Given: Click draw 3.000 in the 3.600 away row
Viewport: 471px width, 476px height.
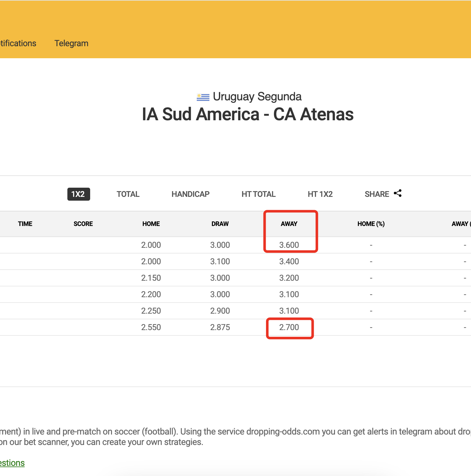Looking at the screenshot, I should point(220,245).
